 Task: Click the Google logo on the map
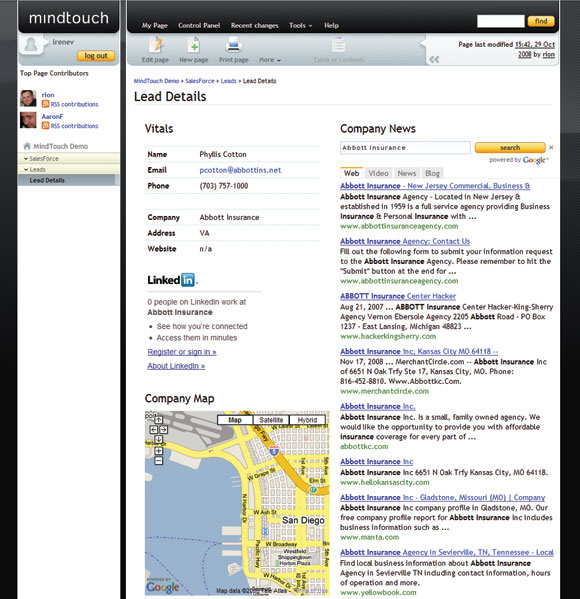162,587
